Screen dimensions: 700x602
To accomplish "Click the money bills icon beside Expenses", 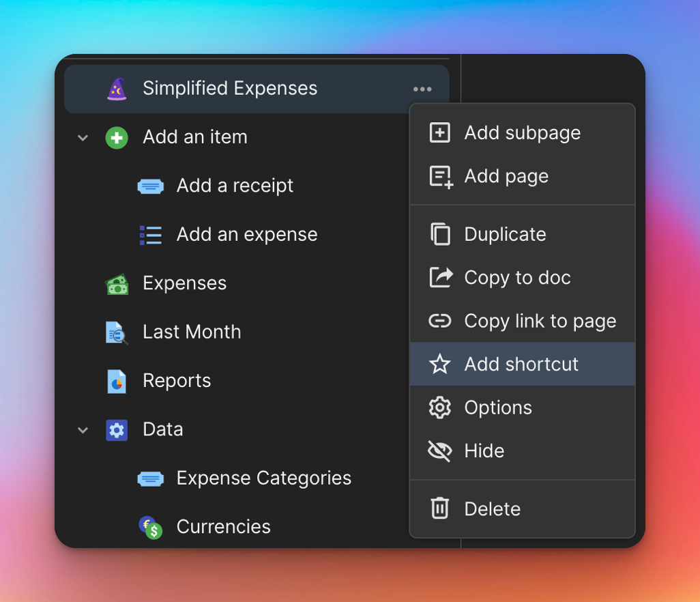I will [x=117, y=284].
